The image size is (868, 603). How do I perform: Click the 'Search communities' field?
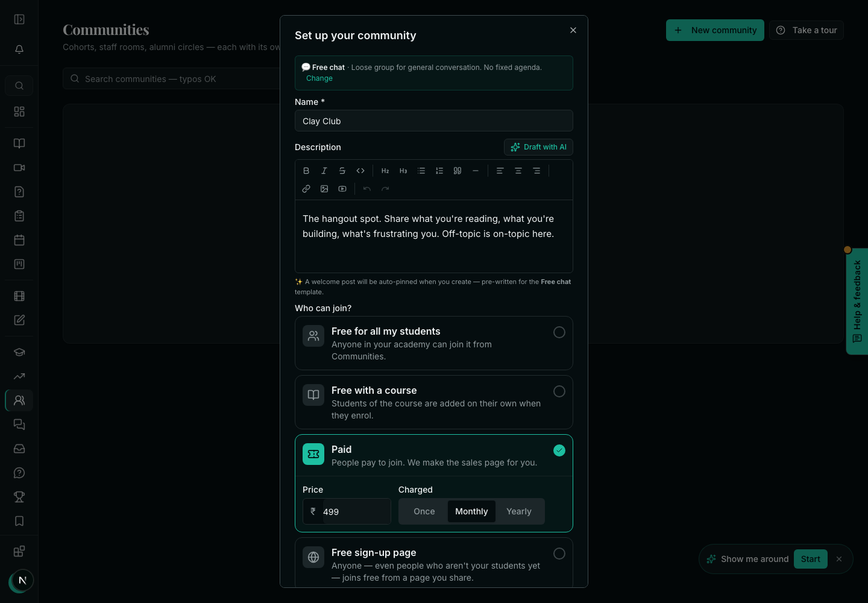click(x=172, y=78)
